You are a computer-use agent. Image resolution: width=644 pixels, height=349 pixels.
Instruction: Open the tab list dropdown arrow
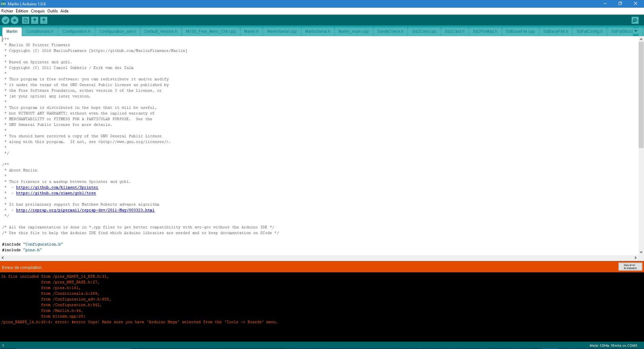pyautogui.click(x=636, y=31)
